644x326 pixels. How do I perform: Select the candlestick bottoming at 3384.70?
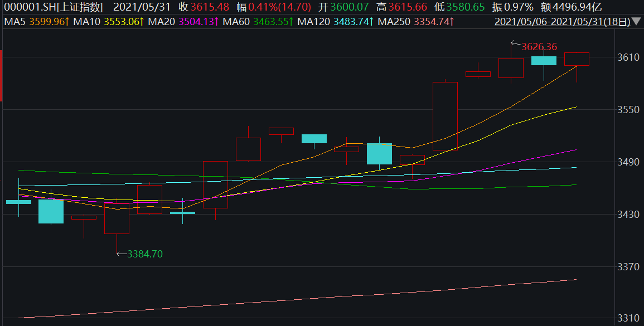[x=117, y=218]
